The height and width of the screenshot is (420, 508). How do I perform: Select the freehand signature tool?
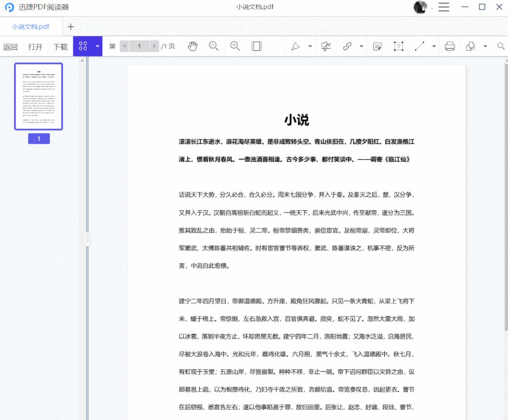pyautogui.click(x=325, y=46)
